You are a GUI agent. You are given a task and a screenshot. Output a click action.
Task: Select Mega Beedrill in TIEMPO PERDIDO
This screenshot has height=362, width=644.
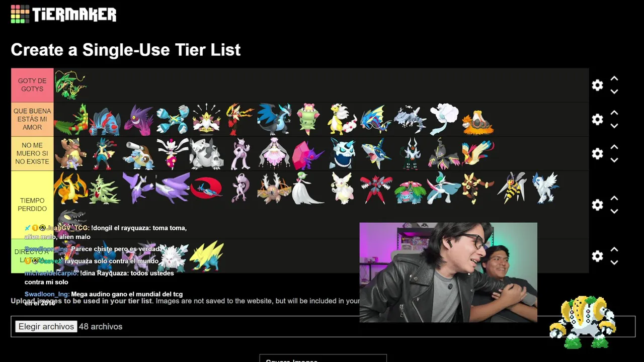(x=512, y=188)
